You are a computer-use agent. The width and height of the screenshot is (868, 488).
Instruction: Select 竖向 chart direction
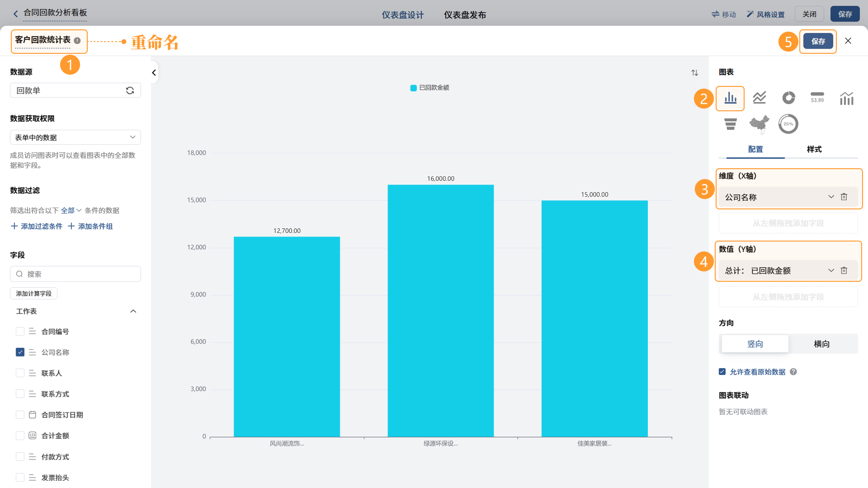755,344
